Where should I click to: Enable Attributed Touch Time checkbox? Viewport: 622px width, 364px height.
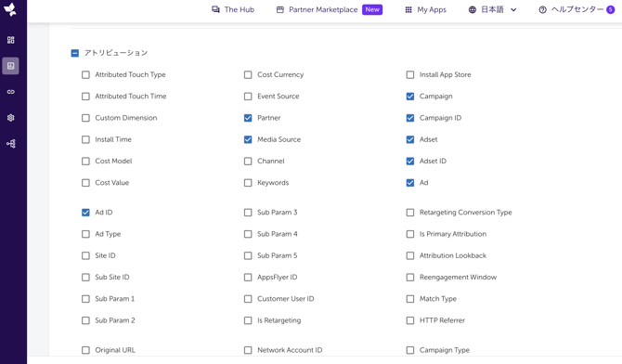[85, 97]
